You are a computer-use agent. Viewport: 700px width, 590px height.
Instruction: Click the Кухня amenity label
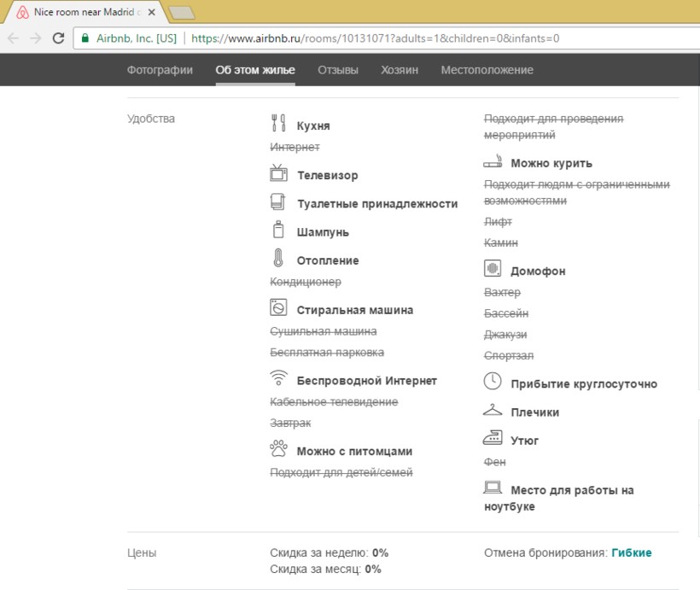[x=313, y=126]
